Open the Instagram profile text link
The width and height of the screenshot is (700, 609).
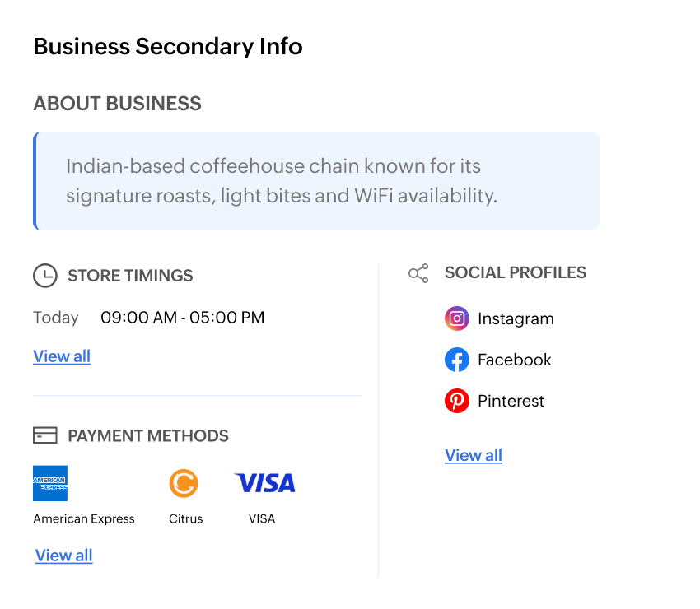[x=516, y=318]
